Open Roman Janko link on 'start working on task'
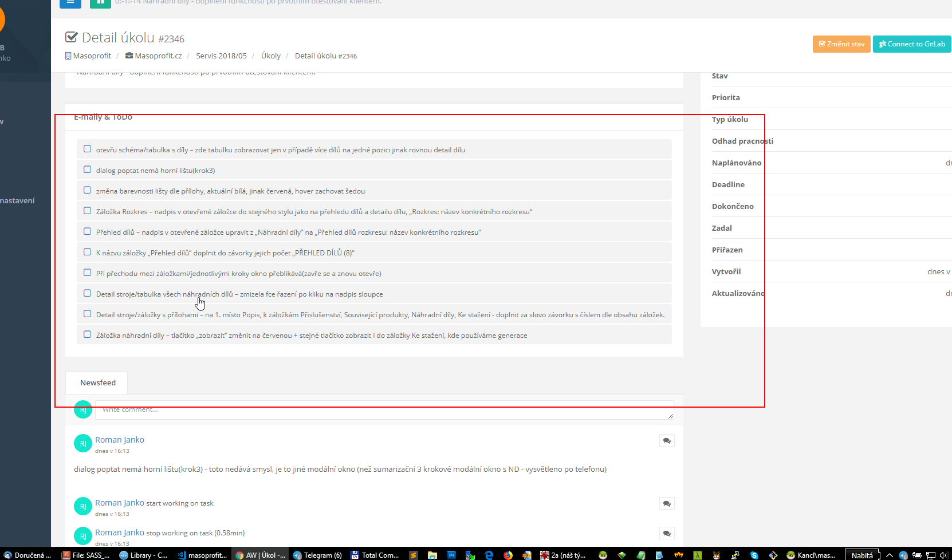The image size is (952, 560). 120,503
